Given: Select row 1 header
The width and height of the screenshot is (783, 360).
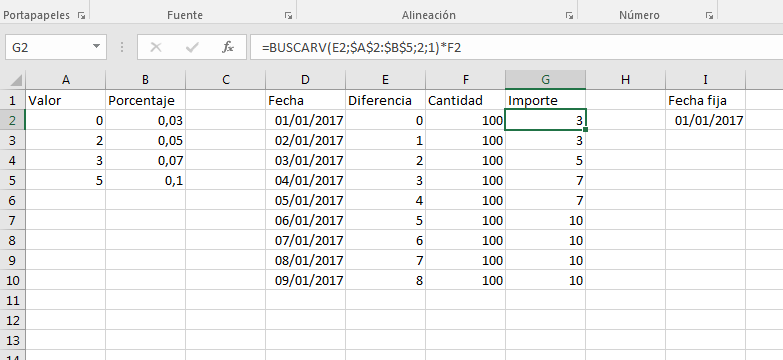Looking at the screenshot, I should (x=12, y=100).
